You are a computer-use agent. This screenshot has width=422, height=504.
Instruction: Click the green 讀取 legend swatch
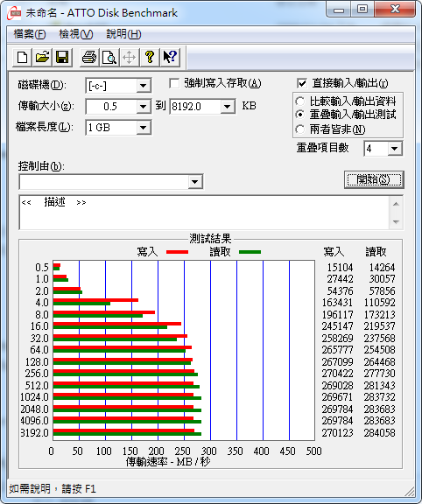[250, 252]
